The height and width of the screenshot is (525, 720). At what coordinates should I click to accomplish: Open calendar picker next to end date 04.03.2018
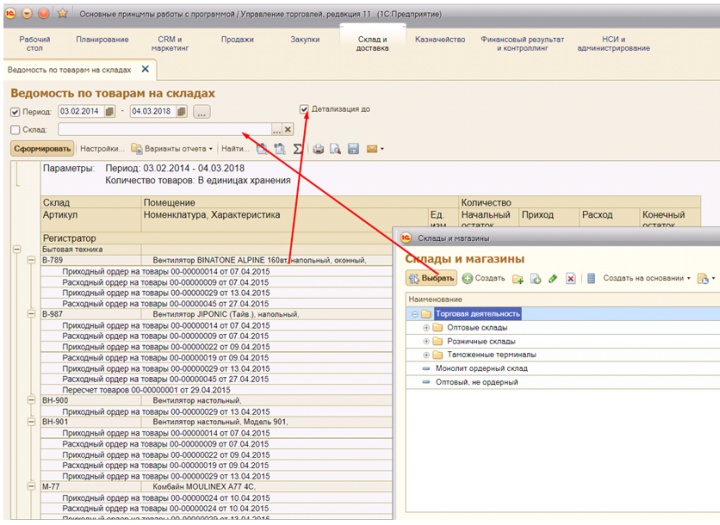click(181, 112)
